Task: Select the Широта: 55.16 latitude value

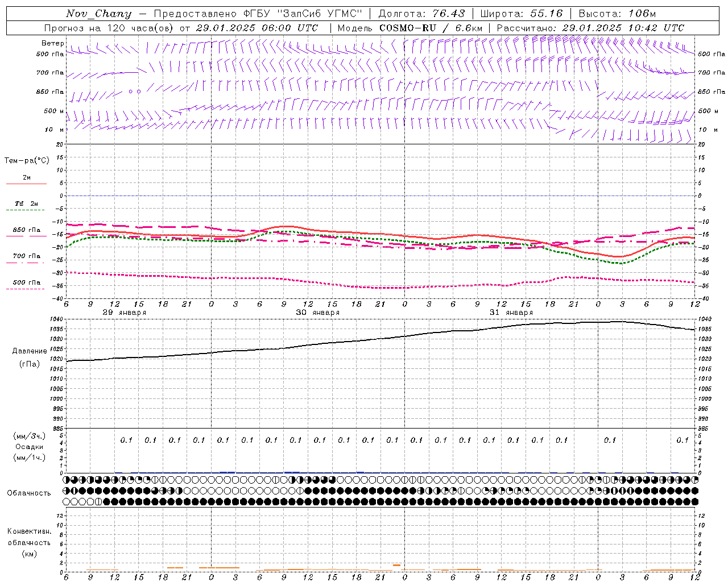Action: 522,14
